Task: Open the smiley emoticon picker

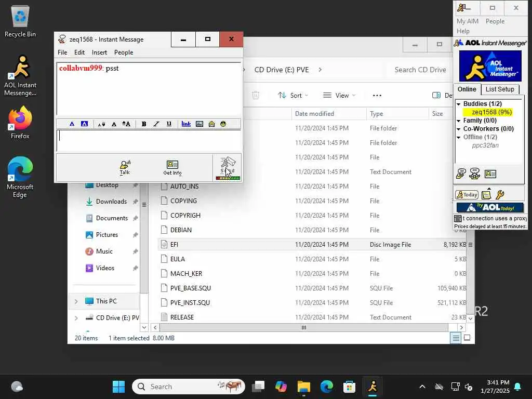Action: (223, 124)
